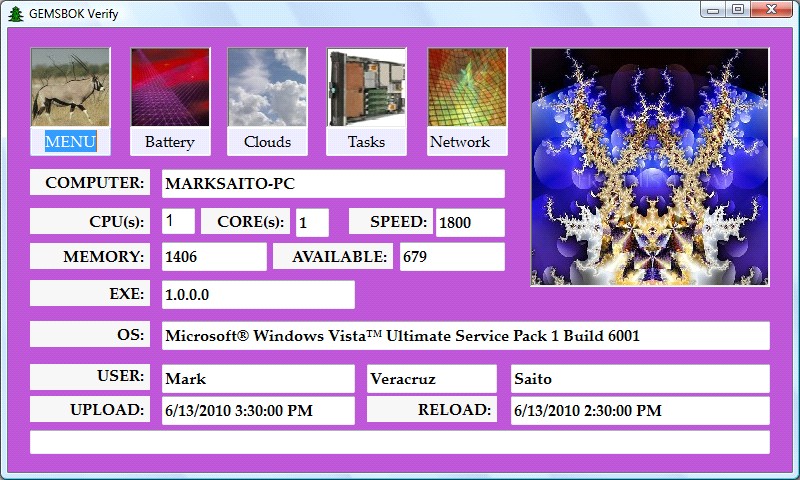Screen dimensions: 800x480
Task: Open the server blade Tasks image
Action: (x=366, y=87)
